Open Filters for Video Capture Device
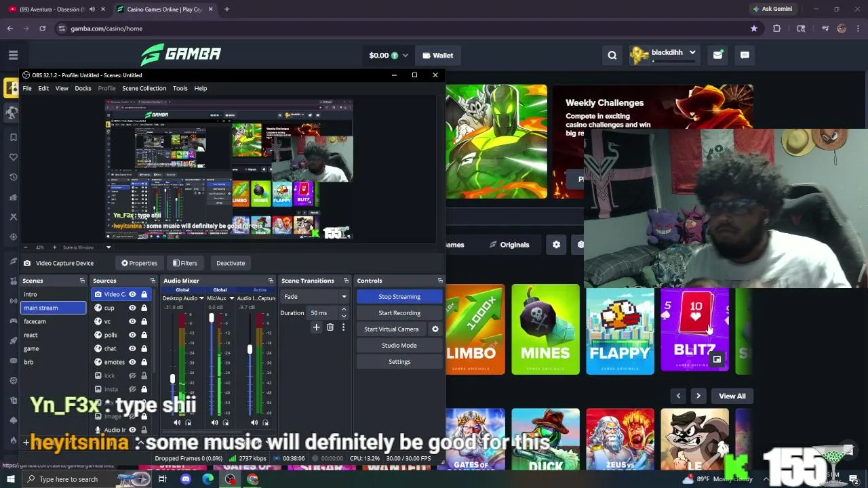This screenshot has width=868, height=488. coord(184,263)
